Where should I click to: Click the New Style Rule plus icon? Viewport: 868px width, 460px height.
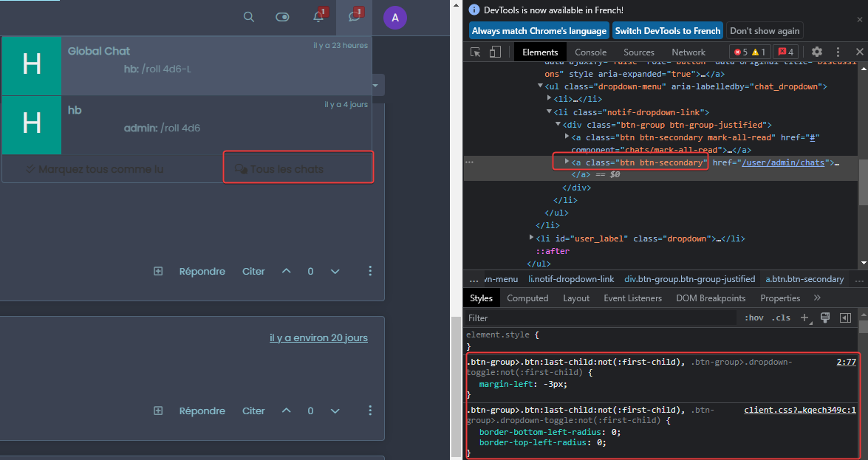[804, 318]
